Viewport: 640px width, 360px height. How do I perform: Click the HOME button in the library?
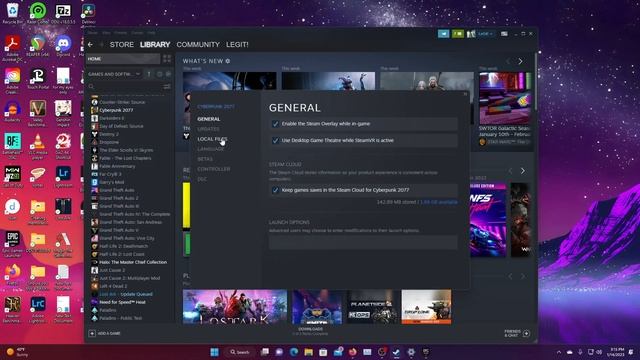tap(123, 59)
